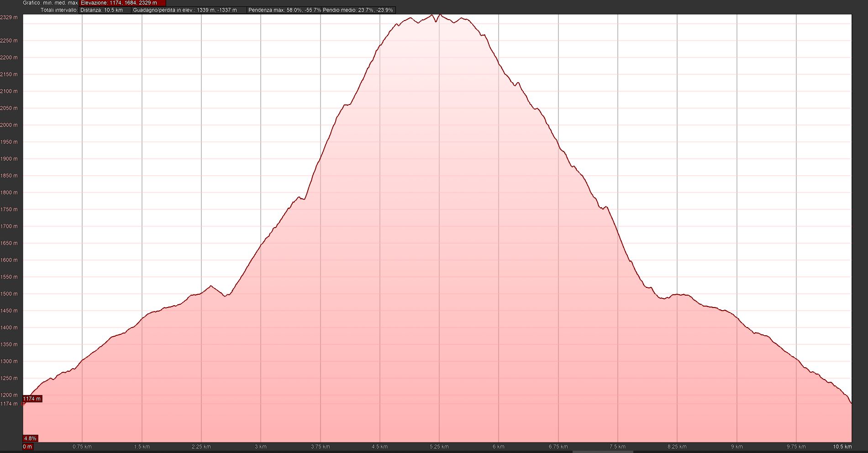868x453 pixels.
Task: Click the 4.8% slope indicator label
Action: pos(30,438)
